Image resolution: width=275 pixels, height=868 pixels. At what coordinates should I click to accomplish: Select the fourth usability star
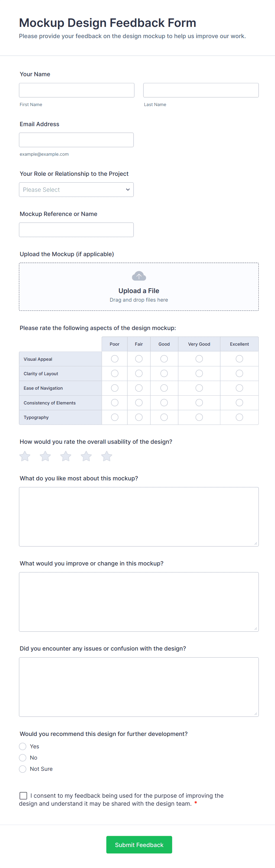click(86, 456)
